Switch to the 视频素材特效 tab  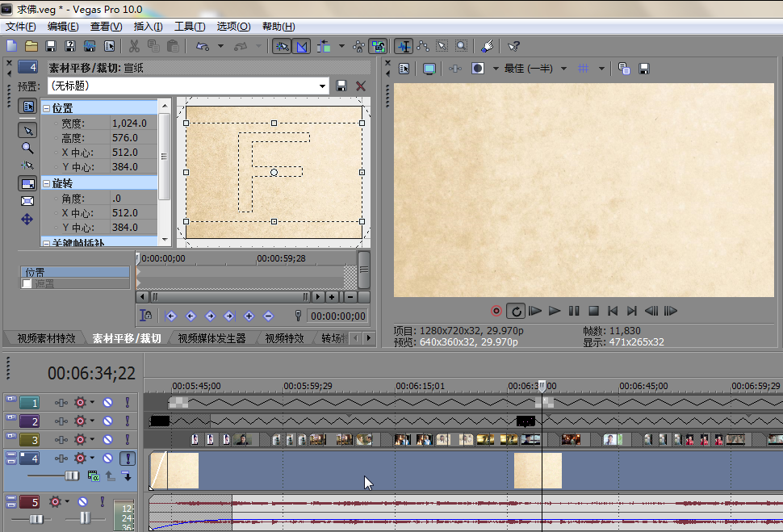coord(46,339)
